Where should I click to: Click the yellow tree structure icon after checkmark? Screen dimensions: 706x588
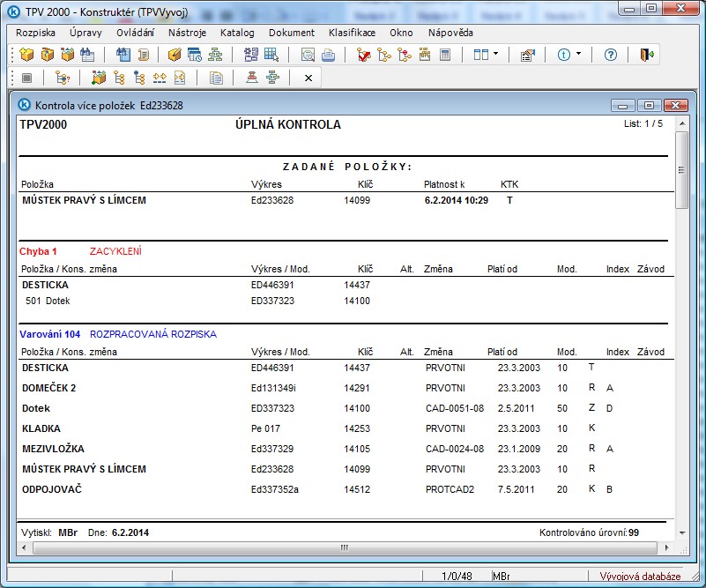click(384, 55)
